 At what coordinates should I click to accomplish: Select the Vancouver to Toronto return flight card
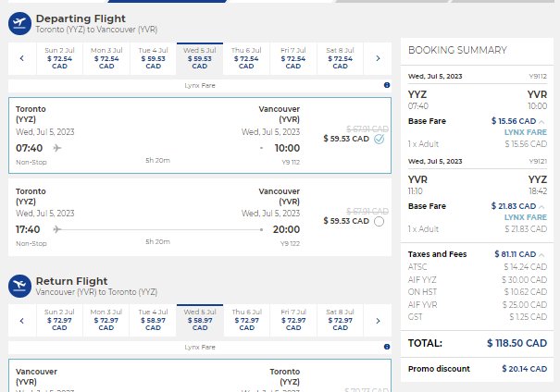[x=200, y=375]
